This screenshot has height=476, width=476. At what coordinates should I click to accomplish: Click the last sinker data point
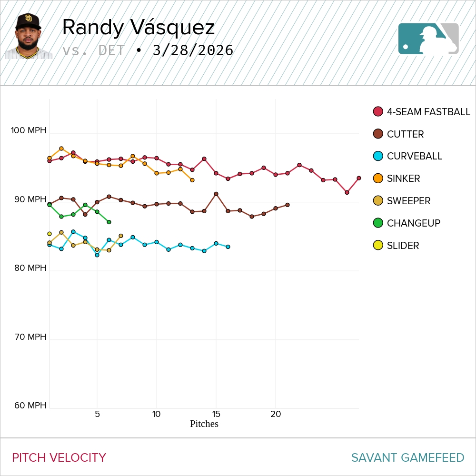click(192, 180)
